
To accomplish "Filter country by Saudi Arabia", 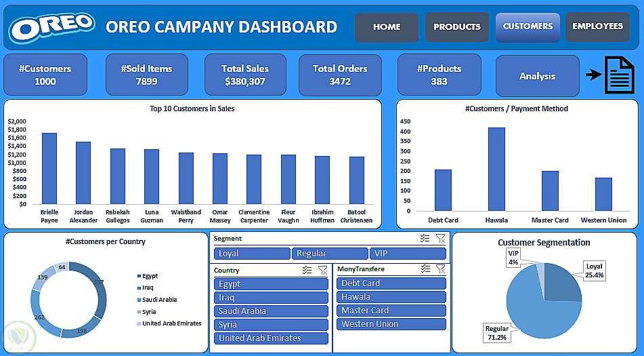I will pyautogui.click(x=271, y=311).
